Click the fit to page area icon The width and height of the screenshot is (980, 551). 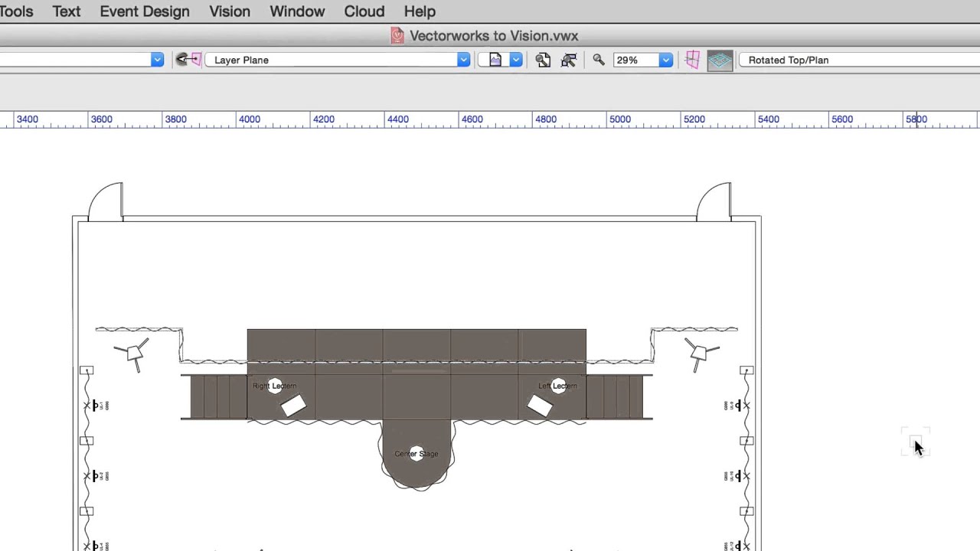click(543, 60)
